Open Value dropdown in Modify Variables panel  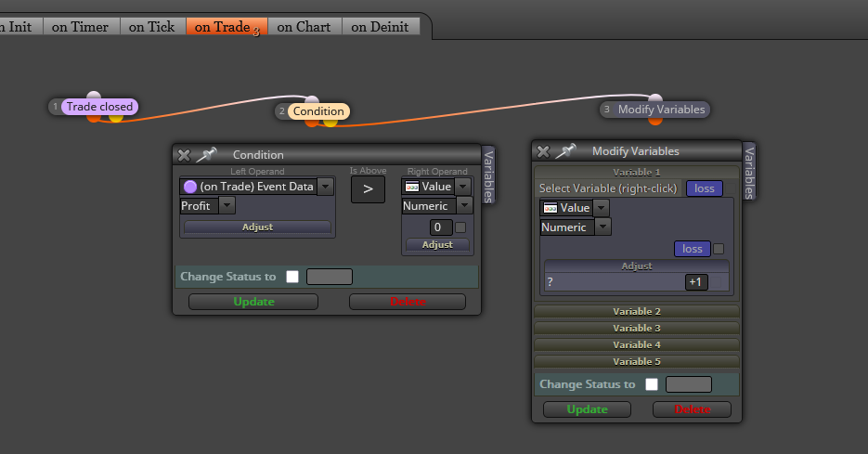(602, 208)
